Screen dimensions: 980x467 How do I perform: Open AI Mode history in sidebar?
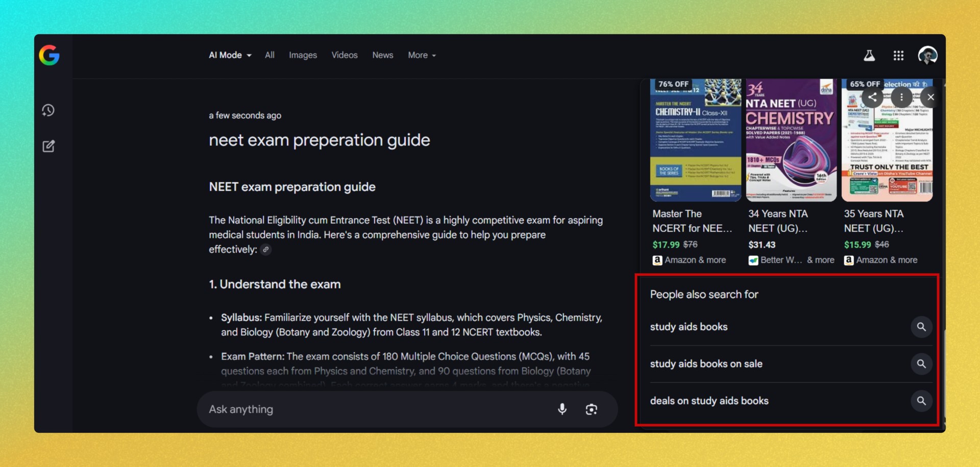(48, 110)
